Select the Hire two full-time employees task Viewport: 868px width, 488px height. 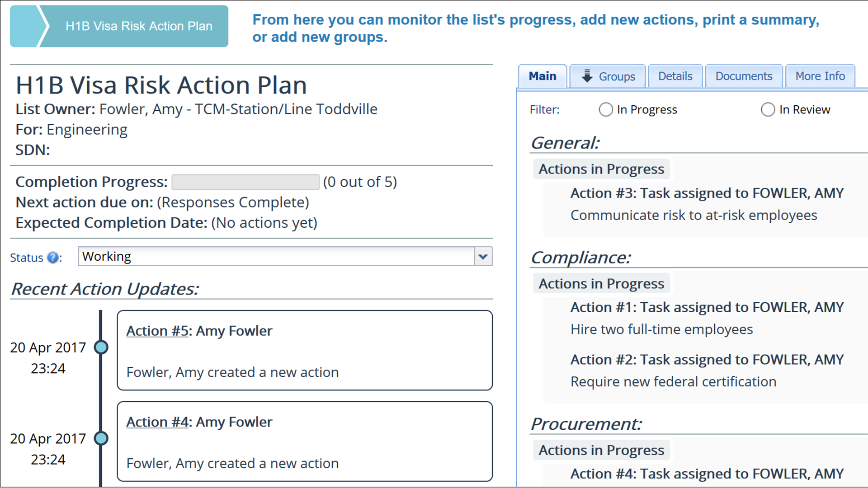[x=661, y=329]
